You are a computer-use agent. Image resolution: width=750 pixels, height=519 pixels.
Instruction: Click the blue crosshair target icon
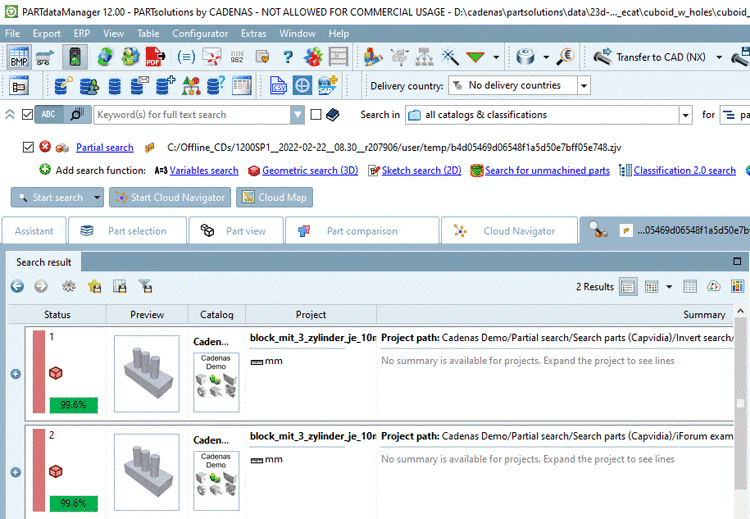(x=302, y=86)
